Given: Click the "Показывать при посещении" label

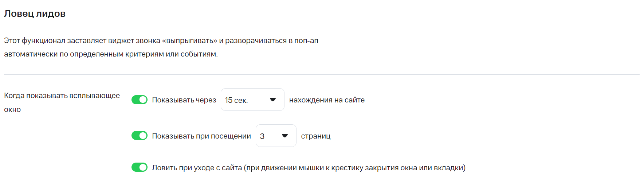Looking at the screenshot, I should point(201,136).
